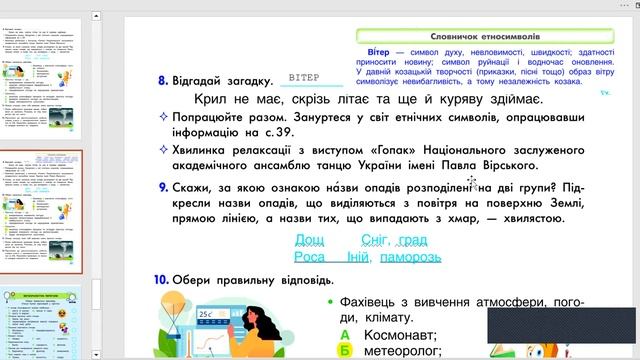The image size is (640, 360).
Task: Select answer option letter 'А' (Космонавт)
Action: coord(345,335)
